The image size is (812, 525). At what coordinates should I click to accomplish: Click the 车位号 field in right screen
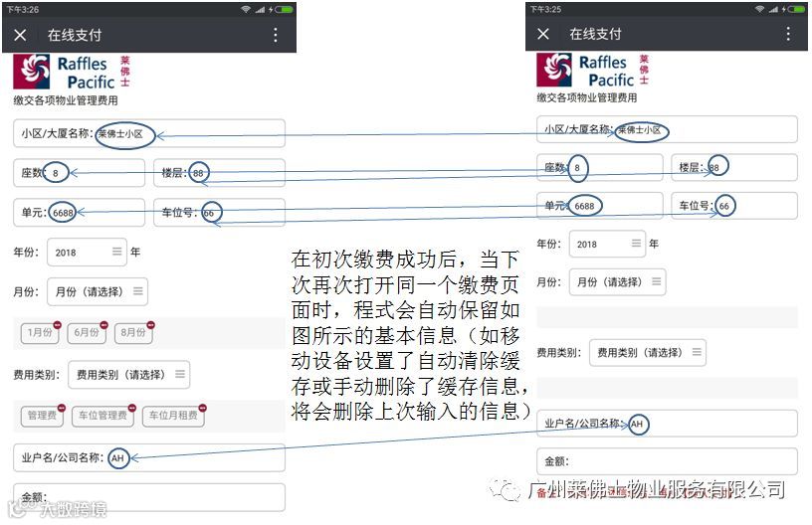pos(734,206)
